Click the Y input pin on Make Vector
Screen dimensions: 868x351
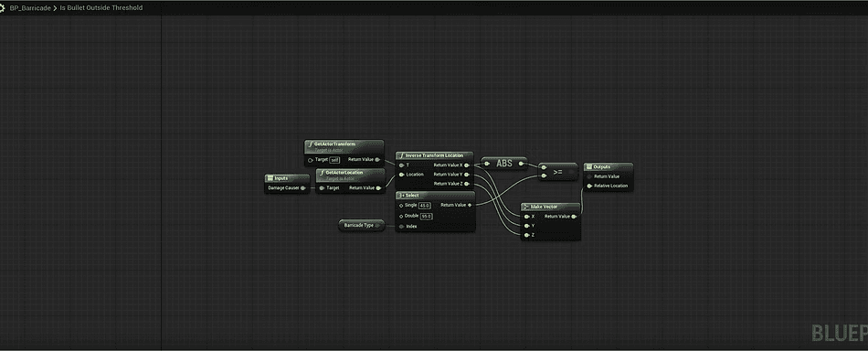tap(526, 226)
